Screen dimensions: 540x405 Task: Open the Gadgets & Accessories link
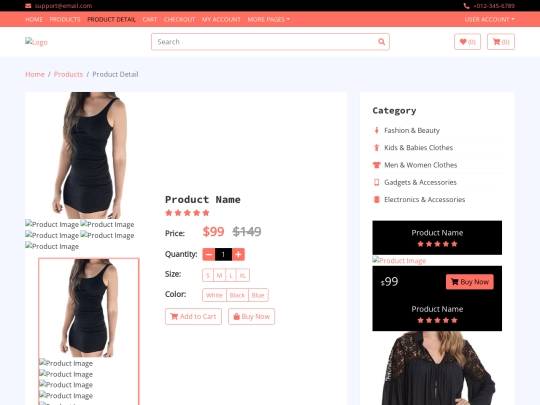420,182
